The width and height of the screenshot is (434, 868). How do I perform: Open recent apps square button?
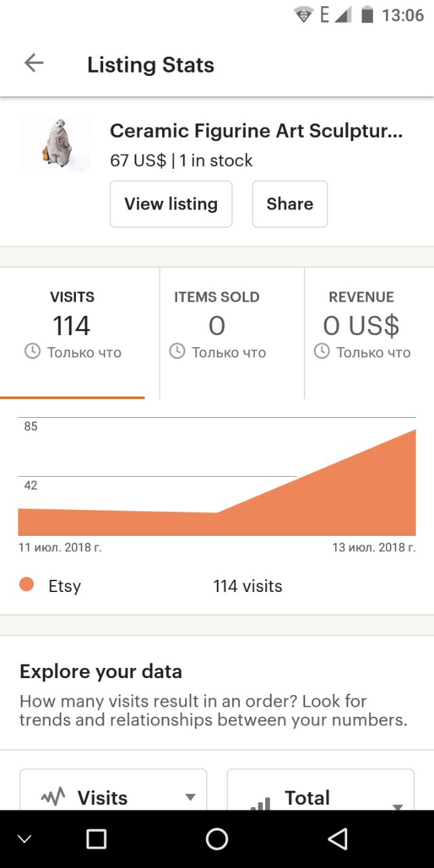pyautogui.click(x=96, y=839)
